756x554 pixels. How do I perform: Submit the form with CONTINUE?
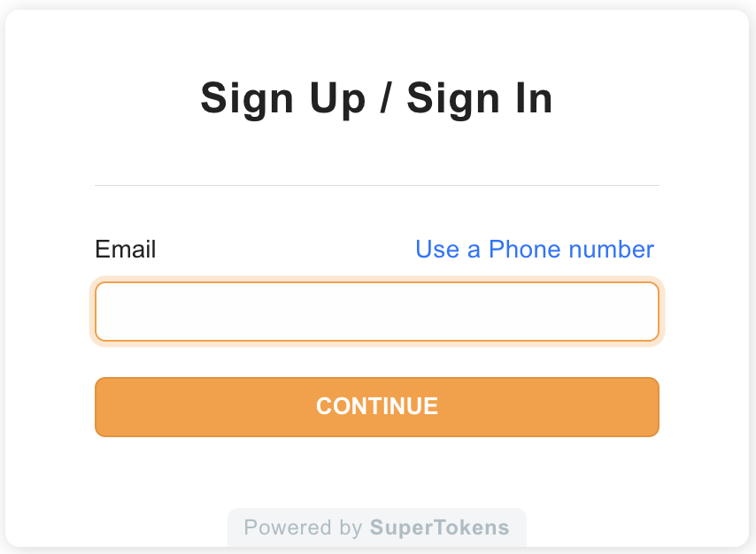[x=376, y=407]
